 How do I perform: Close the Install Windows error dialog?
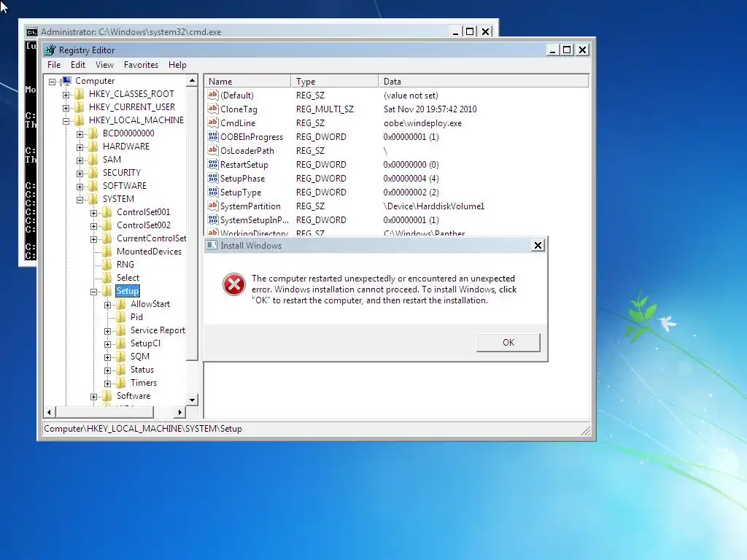(x=538, y=245)
